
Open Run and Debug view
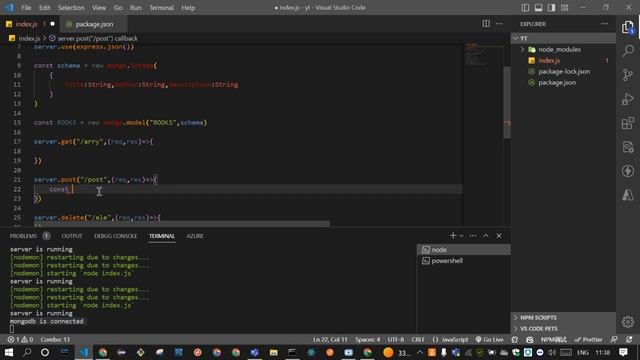(x=628, y=99)
